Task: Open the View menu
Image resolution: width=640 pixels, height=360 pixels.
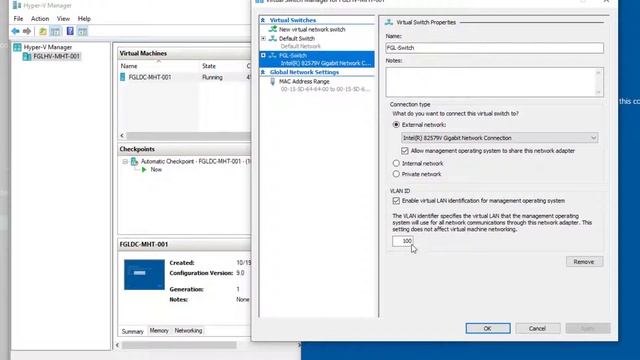Action: [63, 19]
